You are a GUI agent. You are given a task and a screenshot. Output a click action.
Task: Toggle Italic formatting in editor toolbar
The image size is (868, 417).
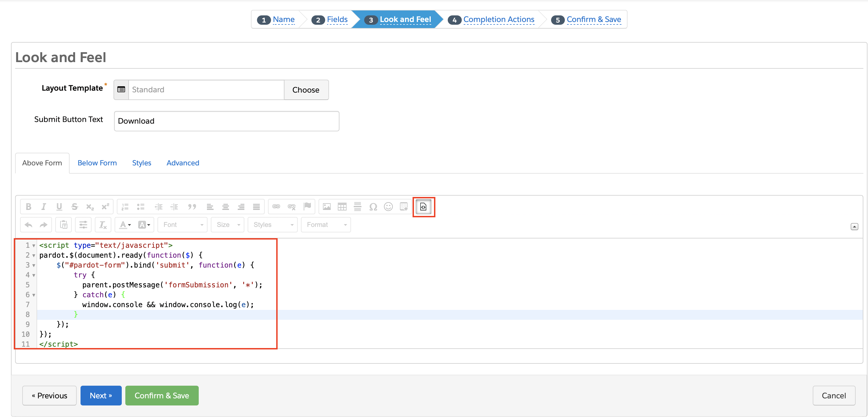pyautogui.click(x=43, y=207)
